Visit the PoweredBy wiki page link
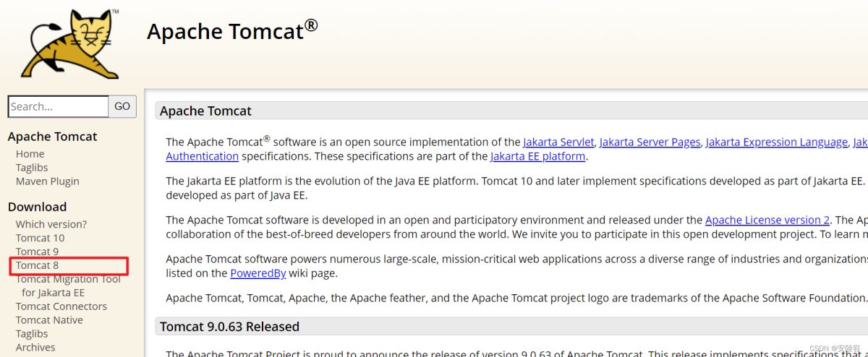This screenshot has width=868, height=357. 258,273
